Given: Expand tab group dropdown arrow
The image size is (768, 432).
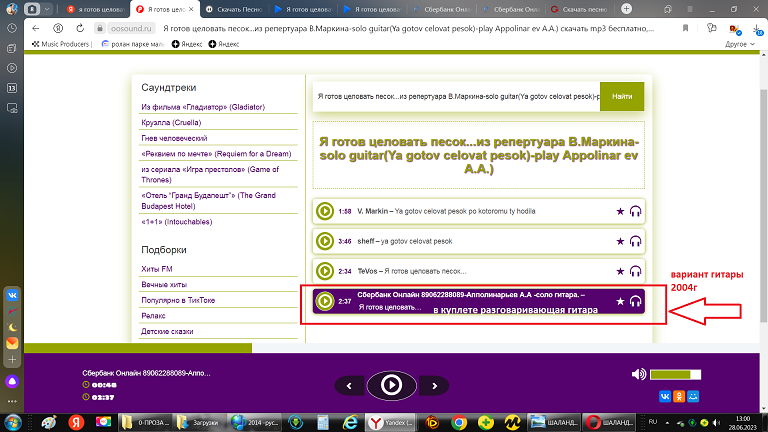Looking at the screenshot, I should pos(47,9).
